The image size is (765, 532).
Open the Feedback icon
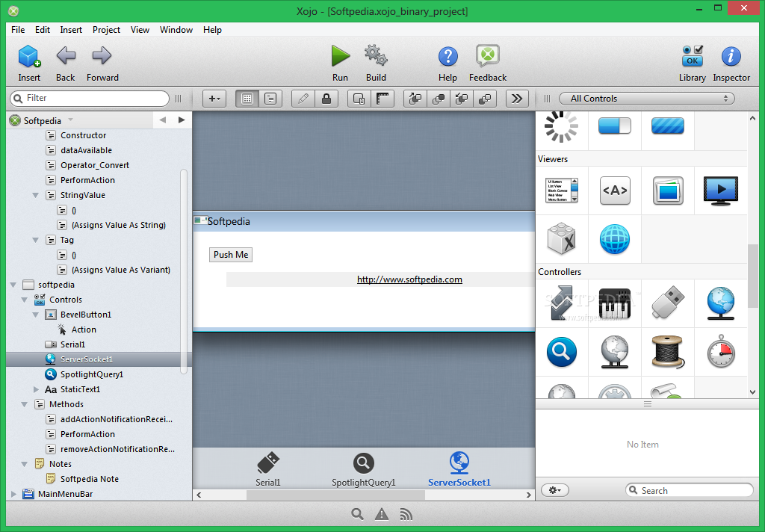tap(487, 55)
